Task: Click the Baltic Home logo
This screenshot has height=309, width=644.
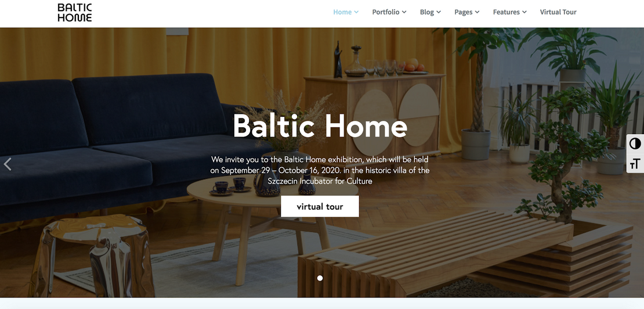Action: coord(75,13)
